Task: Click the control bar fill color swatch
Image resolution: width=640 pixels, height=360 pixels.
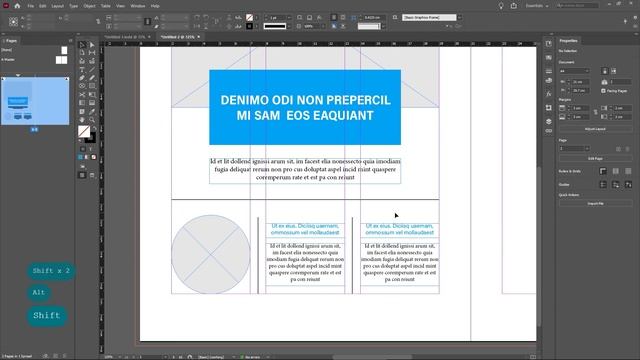Action: coord(249,18)
